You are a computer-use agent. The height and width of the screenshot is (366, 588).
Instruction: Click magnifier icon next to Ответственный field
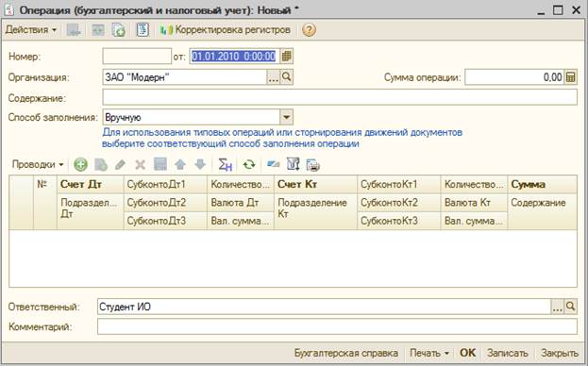point(570,307)
